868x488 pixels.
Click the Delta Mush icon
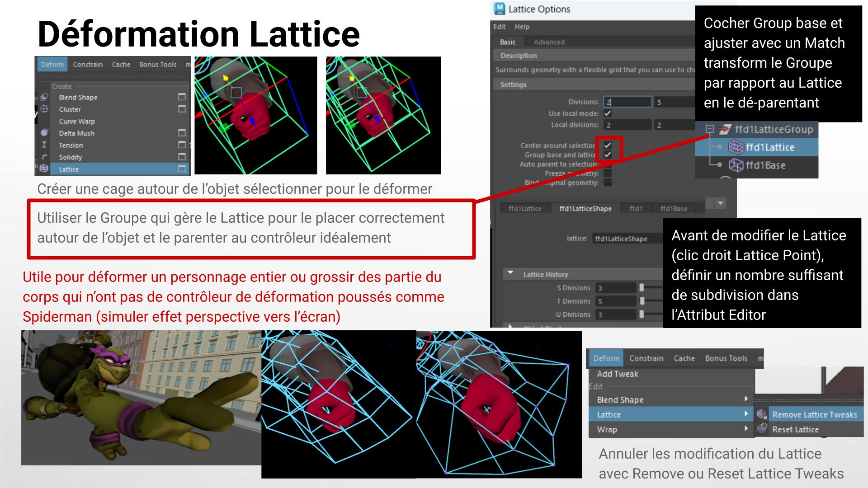(x=44, y=133)
